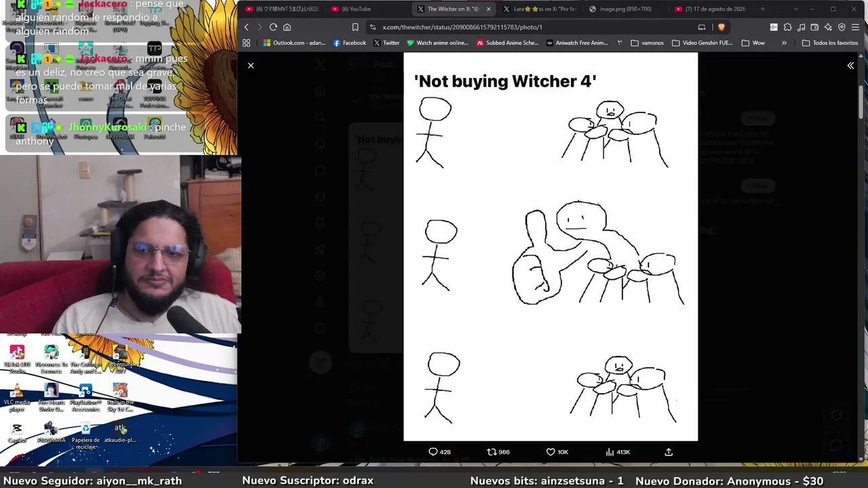
Task: Open the apps grid in bookmarks bar
Action: pos(246,43)
